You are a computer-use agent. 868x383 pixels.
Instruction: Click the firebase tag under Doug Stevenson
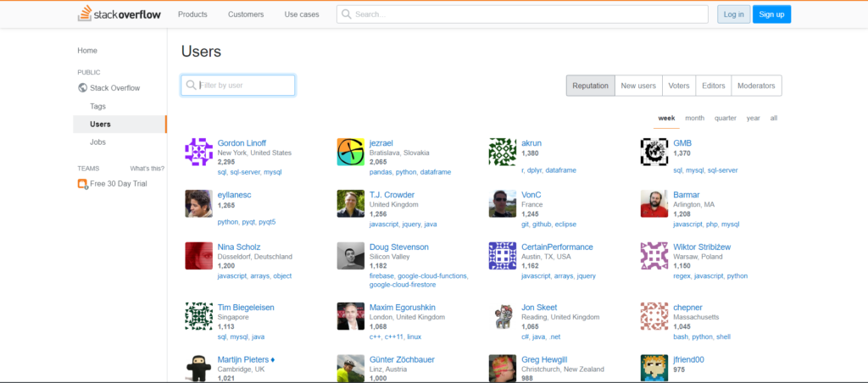point(382,276)
